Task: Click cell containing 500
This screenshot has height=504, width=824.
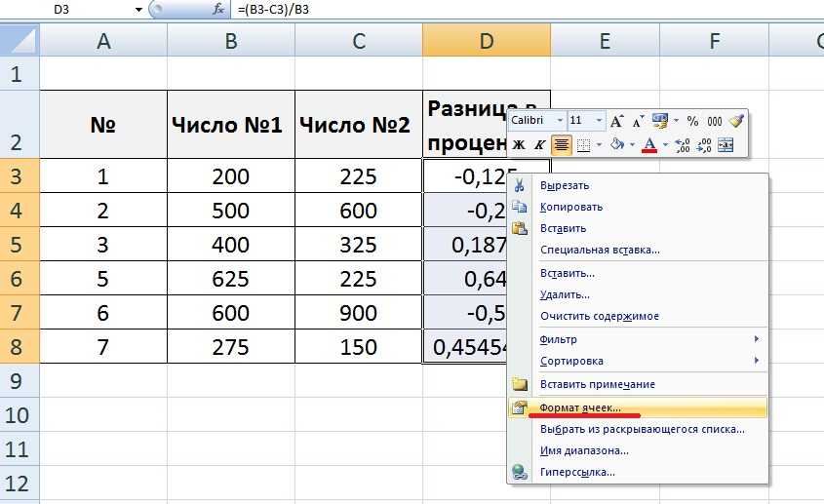Action: click(x=231, y=211)
